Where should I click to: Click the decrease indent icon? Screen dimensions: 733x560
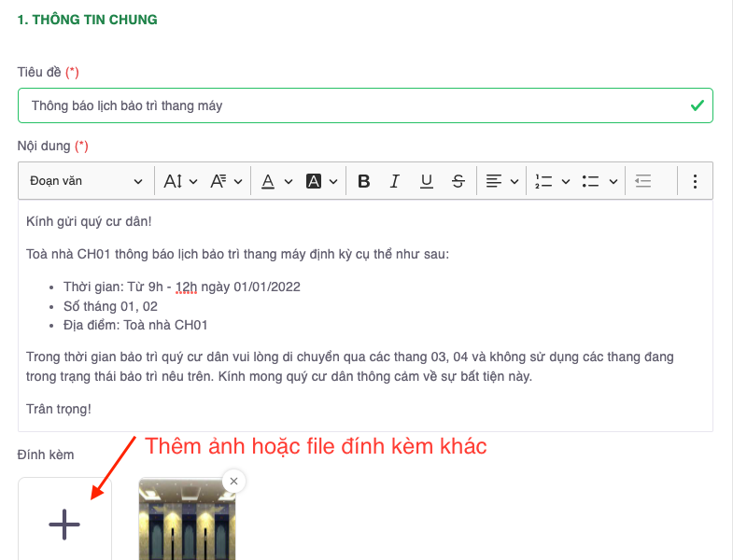pos(642,181)
